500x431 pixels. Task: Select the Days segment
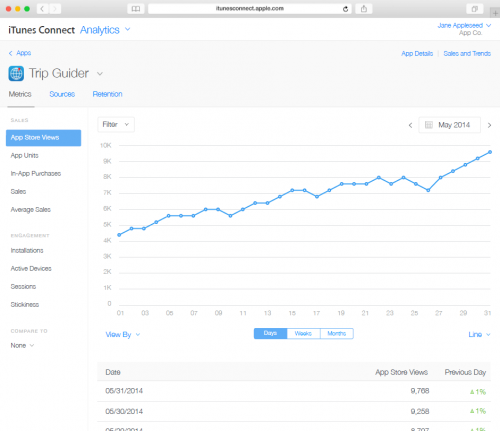point(270,333)
